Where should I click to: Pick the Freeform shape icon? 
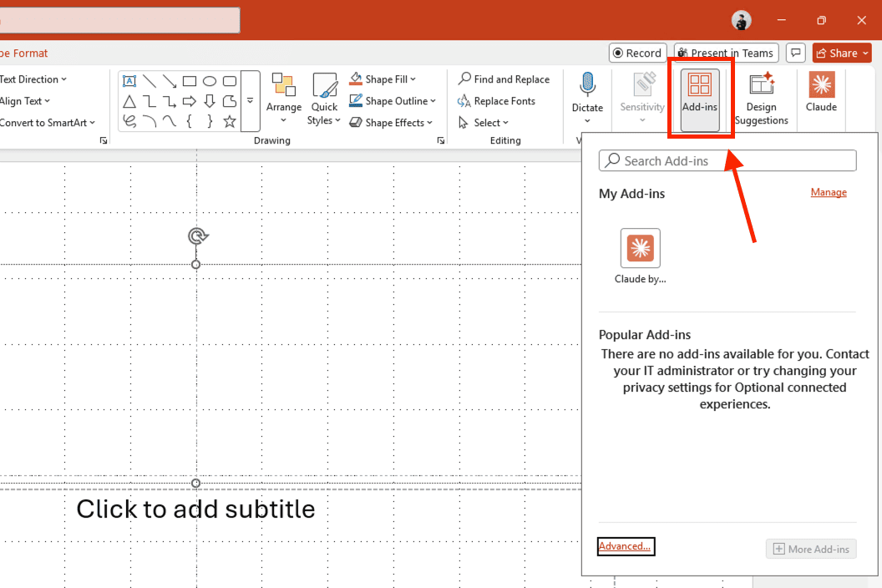tap(230, 101)
